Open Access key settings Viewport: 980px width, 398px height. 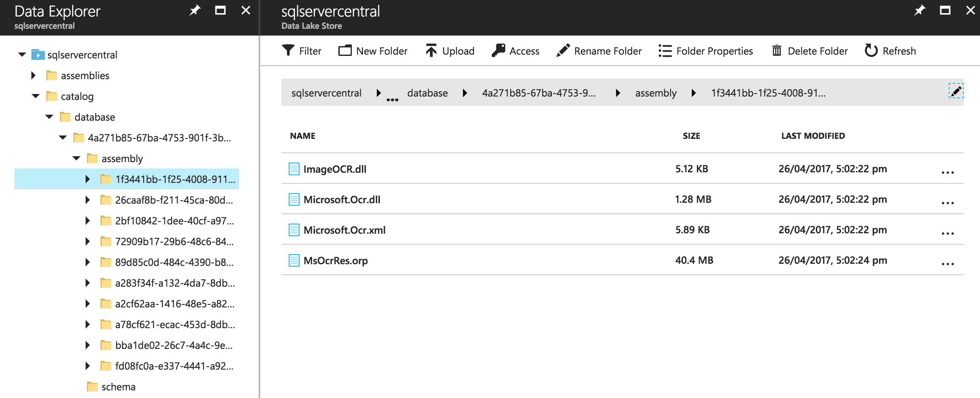point(498,50)
